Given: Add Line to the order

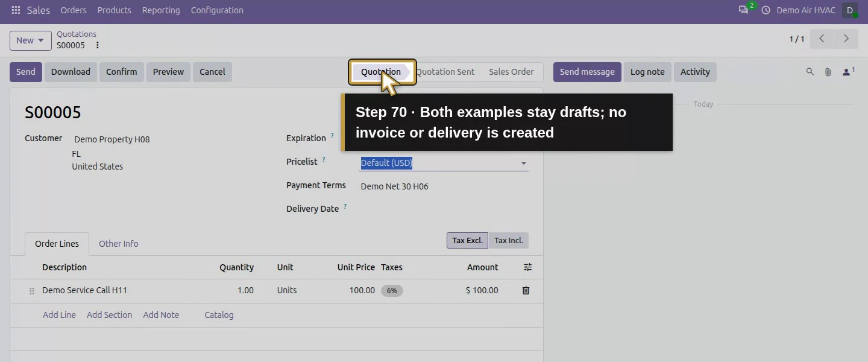Looking at the screenshot, I should 59,315.
